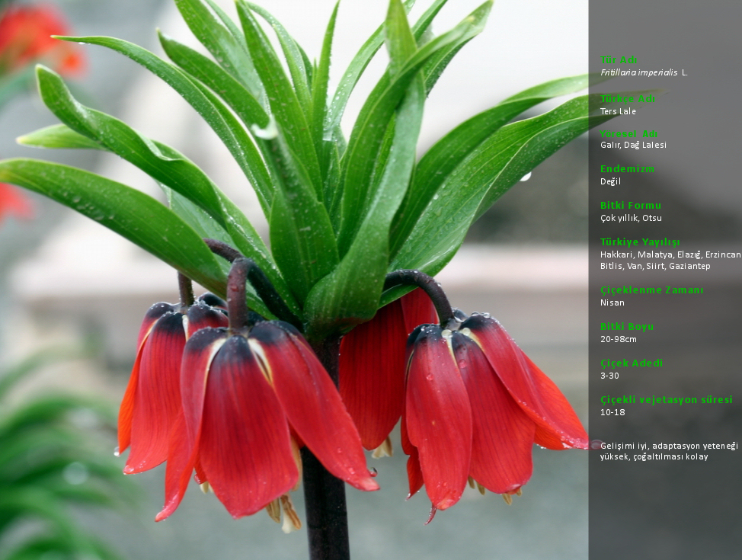Select the 'Galır, Dağ Lalesi' text
Screen dimensions: 742x560
tap(633, 145)
